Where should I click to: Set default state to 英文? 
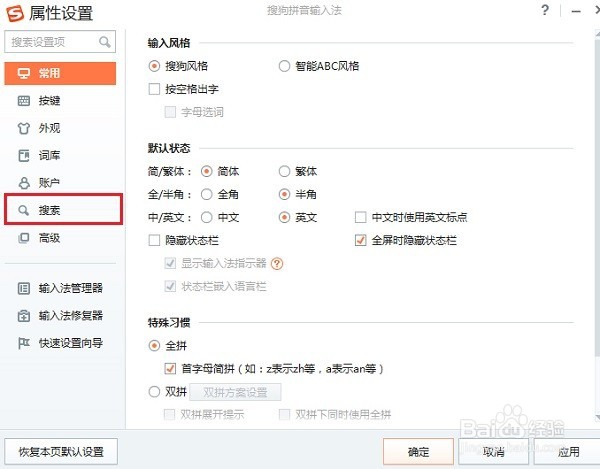284,217
